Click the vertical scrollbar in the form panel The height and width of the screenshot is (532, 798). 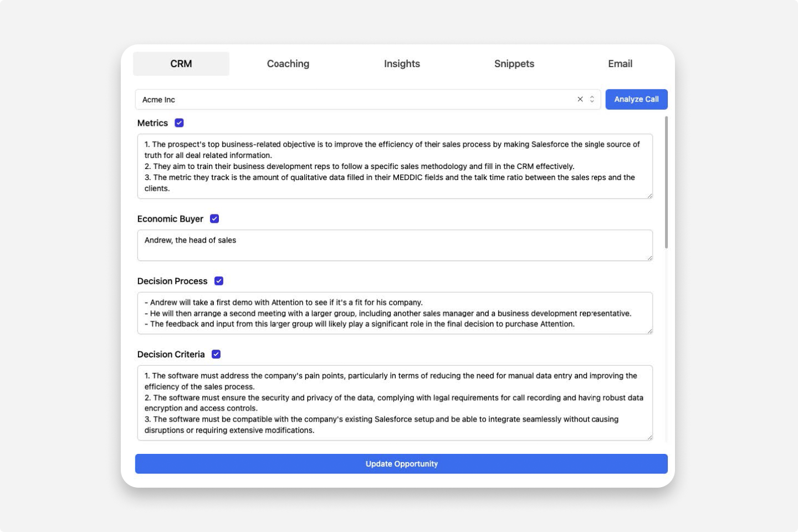tap(666, 183)
